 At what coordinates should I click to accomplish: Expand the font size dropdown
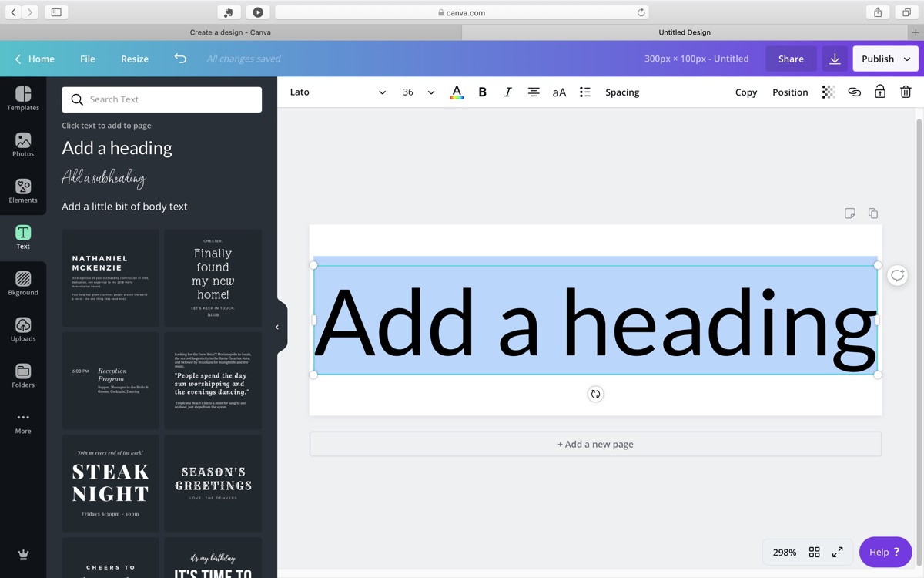pyautogui.click(x=430, y=92)
